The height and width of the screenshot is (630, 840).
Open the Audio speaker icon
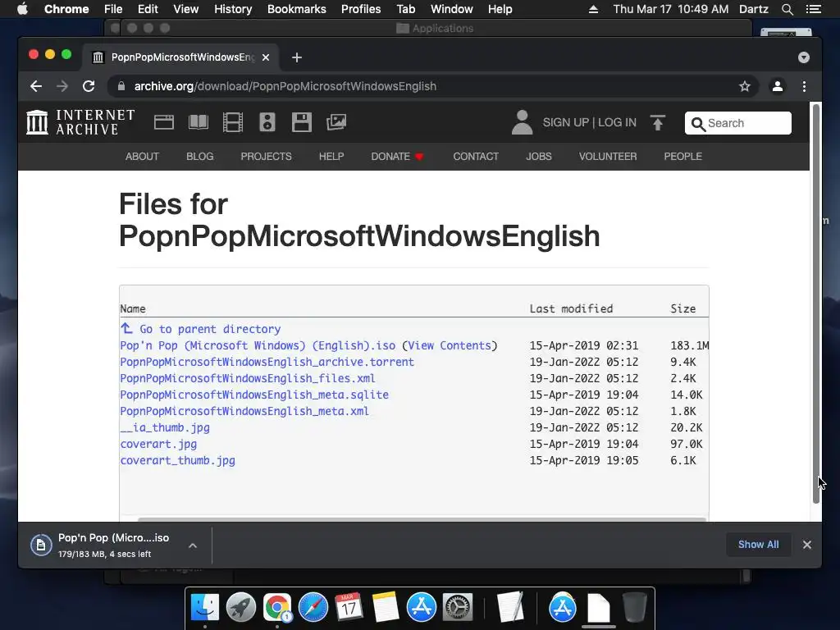coord(267,122)
